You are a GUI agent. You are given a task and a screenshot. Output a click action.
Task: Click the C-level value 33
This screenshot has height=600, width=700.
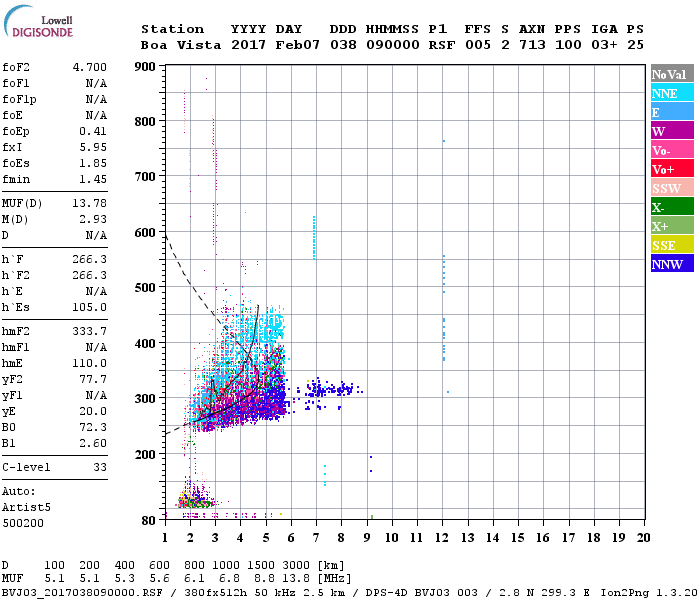tap(100, 467)
